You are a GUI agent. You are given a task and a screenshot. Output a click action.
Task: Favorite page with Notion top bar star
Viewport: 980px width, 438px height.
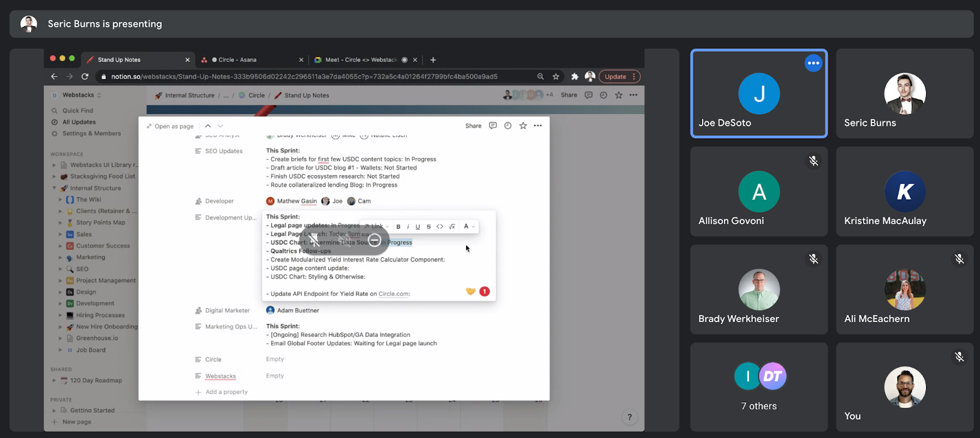point(619,95)
